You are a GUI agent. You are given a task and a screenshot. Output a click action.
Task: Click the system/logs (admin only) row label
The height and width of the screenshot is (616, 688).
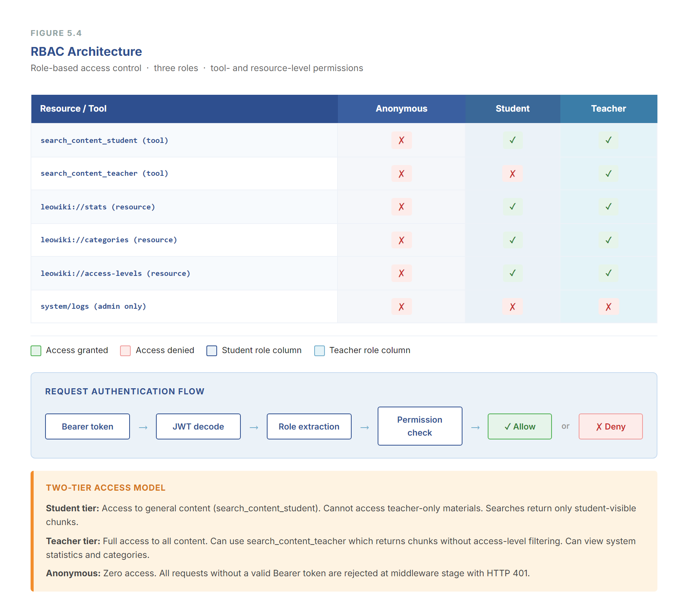point(93,306)
